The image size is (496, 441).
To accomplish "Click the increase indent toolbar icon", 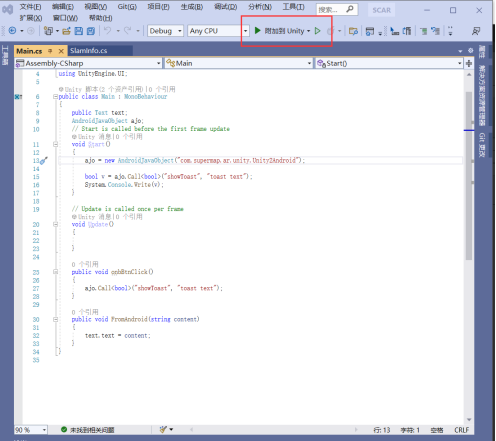I will coord(407,31).
